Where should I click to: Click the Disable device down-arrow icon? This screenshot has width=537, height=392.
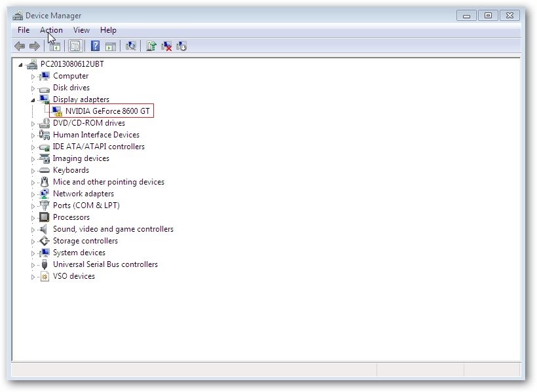point(181,46)
